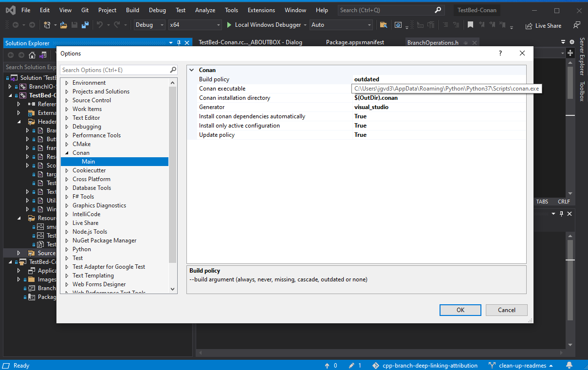Start the Local Windows Debugger
The width and height of the screenshot is (588, 370).
click(x=266, y=25)
